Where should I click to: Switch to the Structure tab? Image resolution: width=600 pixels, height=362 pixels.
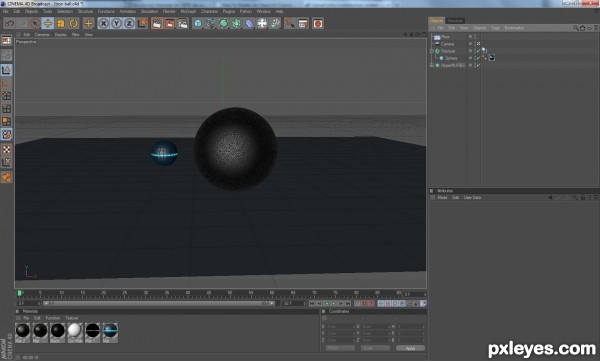455,21
